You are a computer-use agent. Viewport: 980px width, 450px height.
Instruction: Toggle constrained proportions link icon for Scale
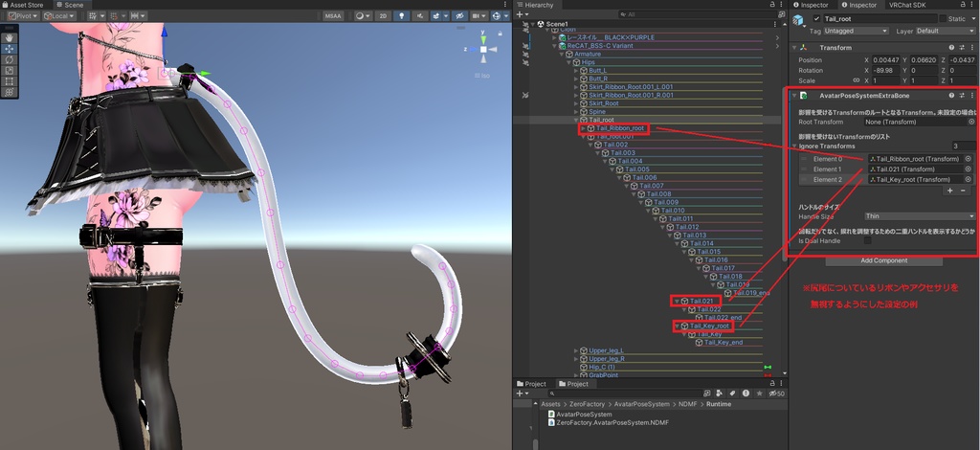pos(856,80)
